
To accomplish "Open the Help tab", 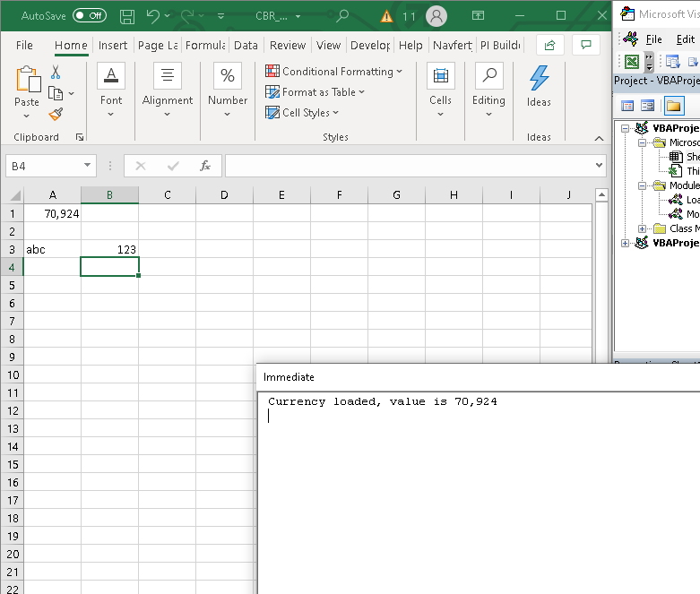I will tap(410, 45).
